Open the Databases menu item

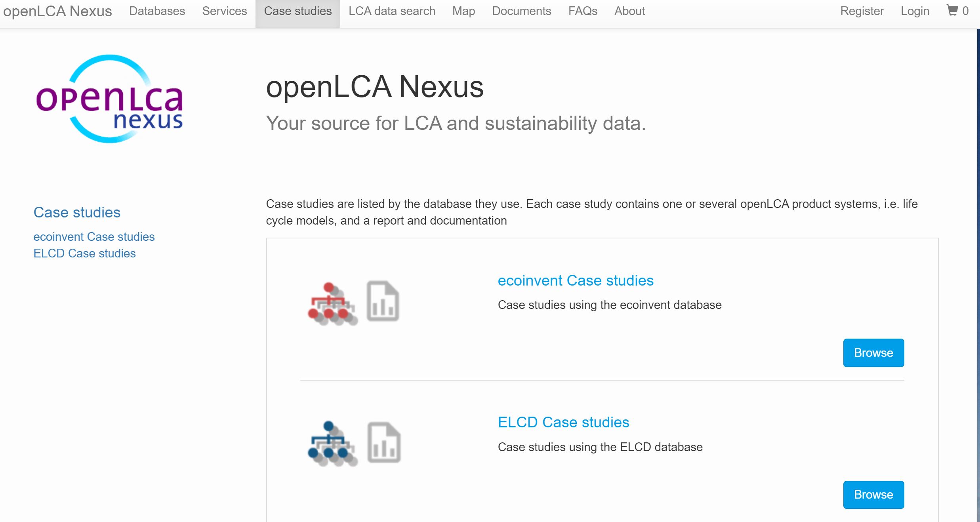coord(157,11)
